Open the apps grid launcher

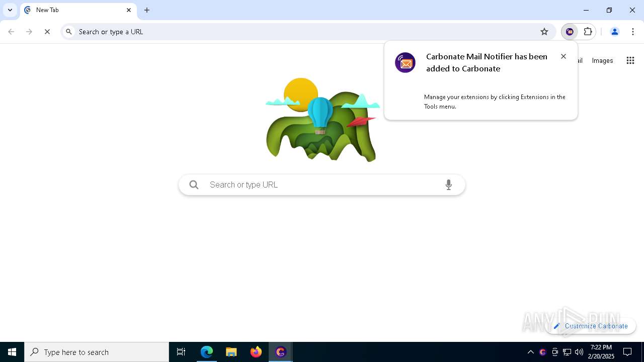(x=630, y=60)
